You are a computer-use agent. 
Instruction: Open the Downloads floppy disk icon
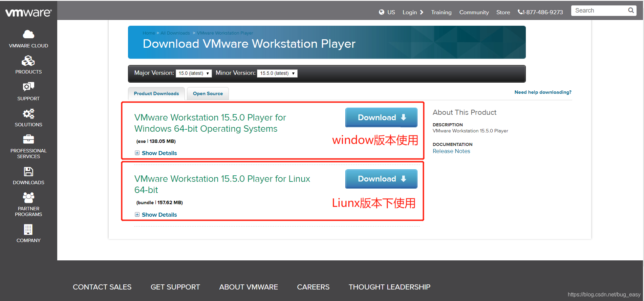28,171
